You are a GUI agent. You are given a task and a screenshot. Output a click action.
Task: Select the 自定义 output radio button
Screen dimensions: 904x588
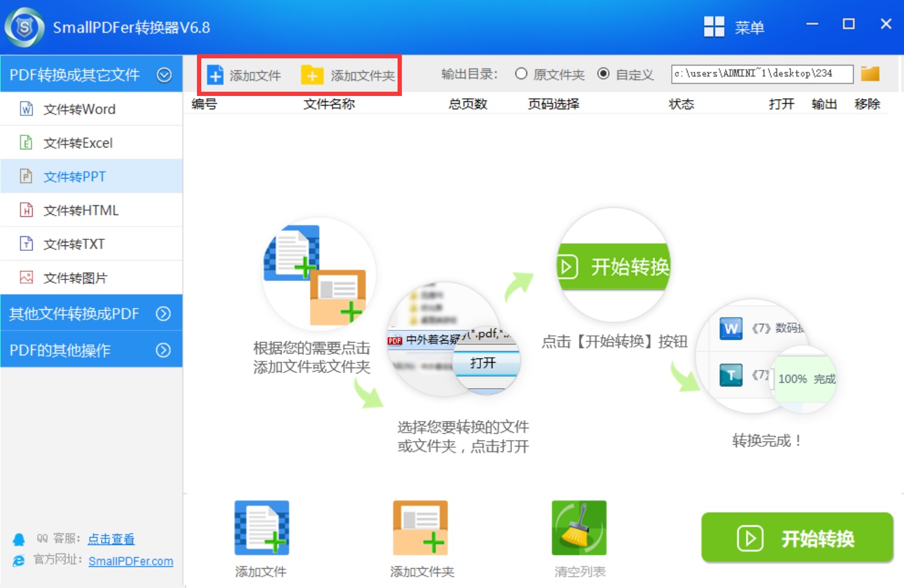tap(603, 73)
